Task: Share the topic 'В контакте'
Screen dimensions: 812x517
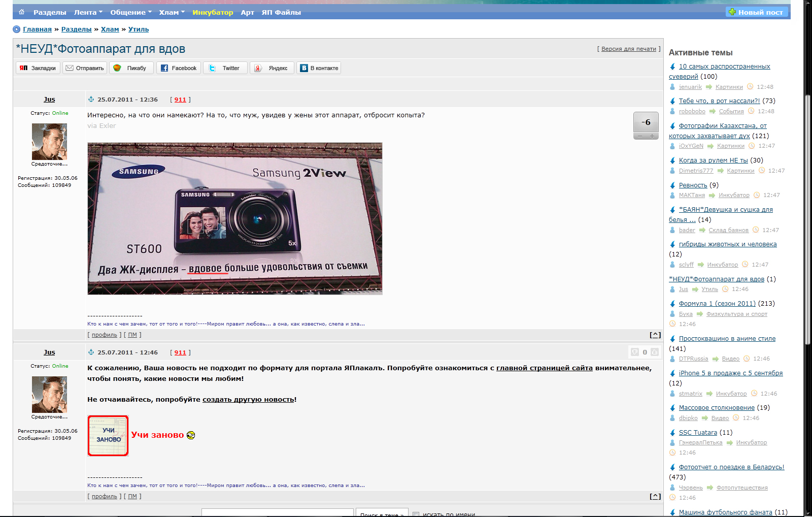Action: pos(319,68)
